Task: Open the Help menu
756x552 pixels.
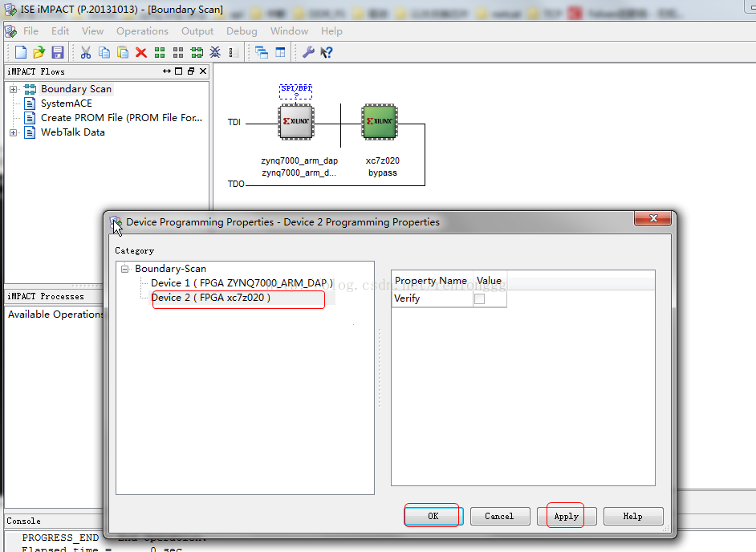Action: coord(331,30)
